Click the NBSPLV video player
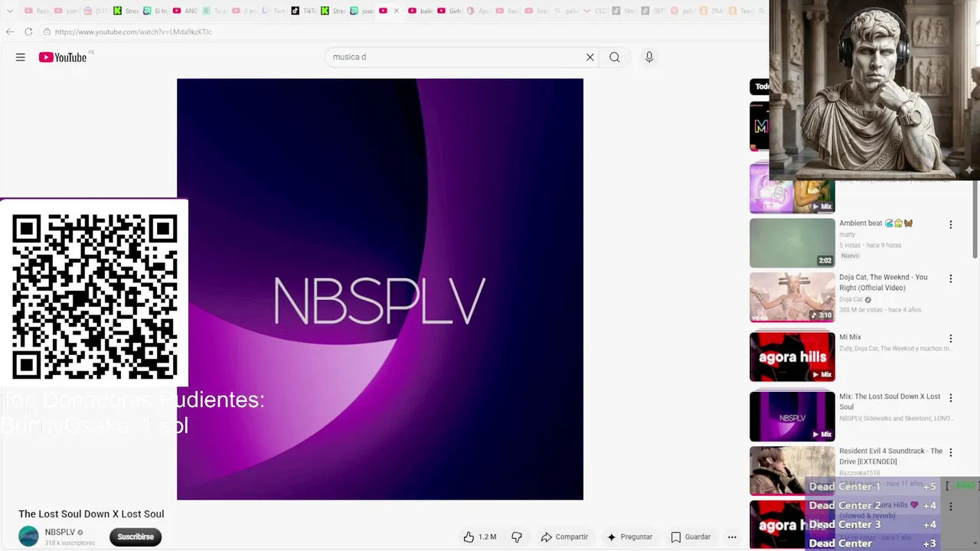 pos(380,289)
